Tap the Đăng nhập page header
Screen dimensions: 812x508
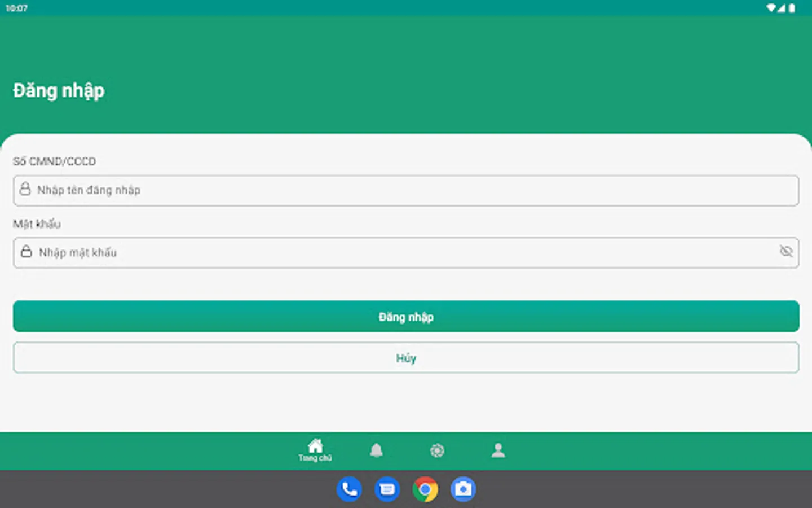[59, 90]
